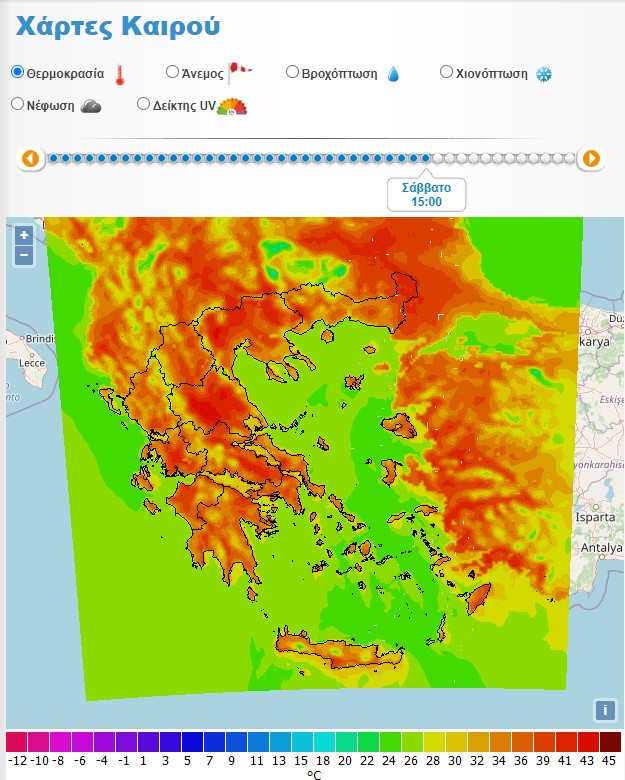Click the cloud icon next to Νέφωση
This screenshot has width=625, height=780.
tap(91, 106)
